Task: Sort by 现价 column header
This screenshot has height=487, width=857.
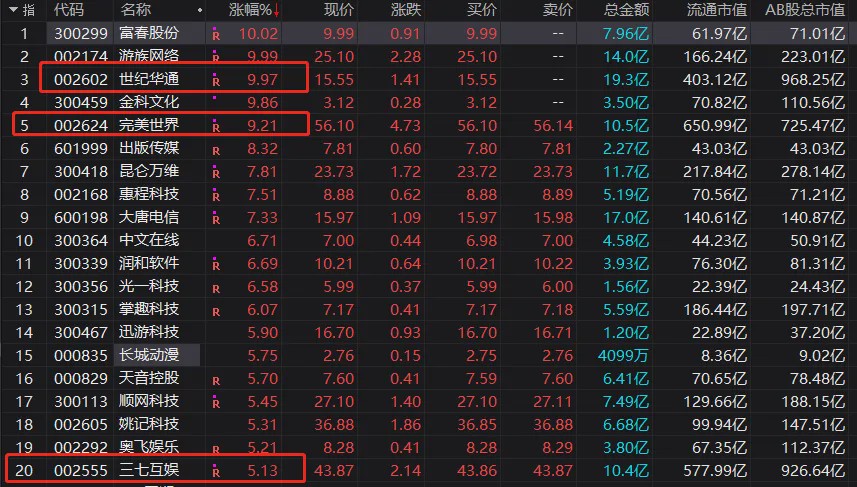Action: click(x=338, y=9)
